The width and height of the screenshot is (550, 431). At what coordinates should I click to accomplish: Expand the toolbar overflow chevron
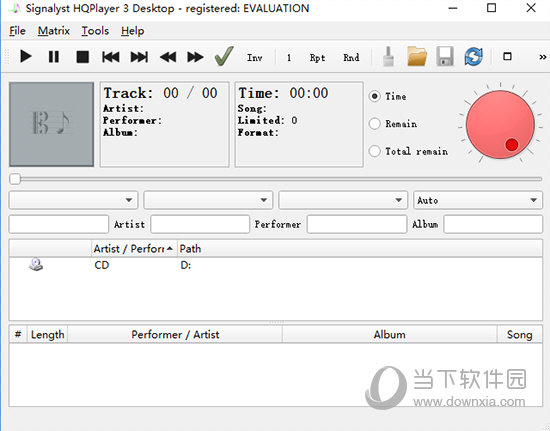pyautogui.click(x=542, y=57)
